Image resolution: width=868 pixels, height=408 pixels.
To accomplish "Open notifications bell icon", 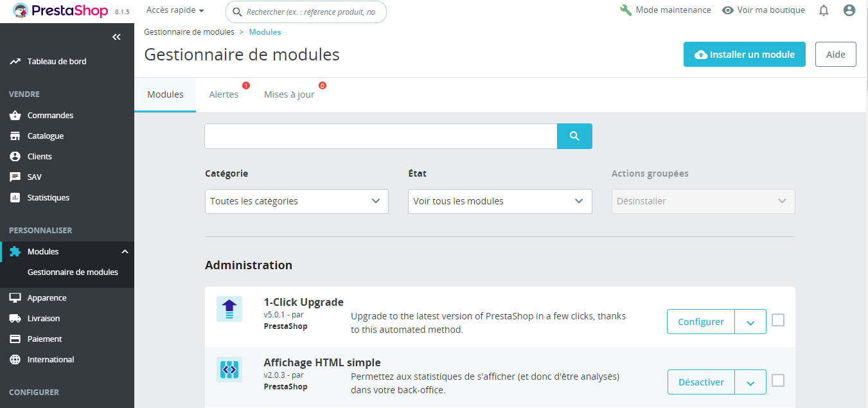I will pos(824,10).
